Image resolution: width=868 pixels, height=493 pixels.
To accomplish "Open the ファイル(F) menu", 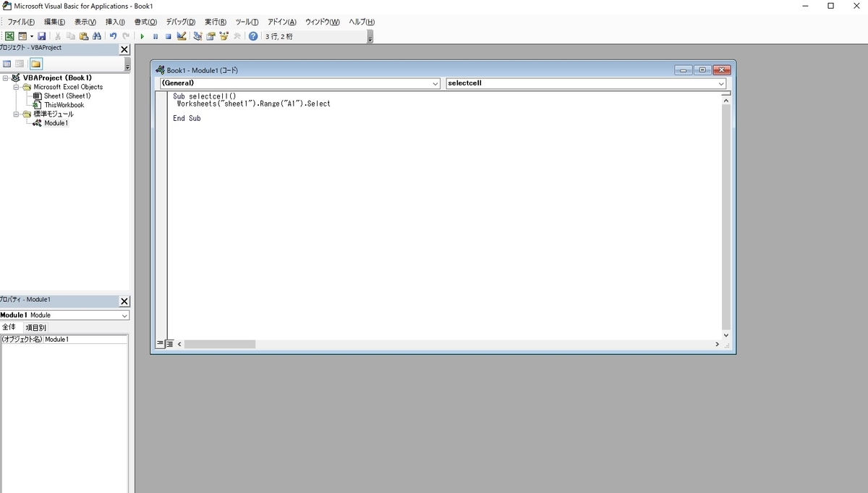I will click(x=21, y=22).
